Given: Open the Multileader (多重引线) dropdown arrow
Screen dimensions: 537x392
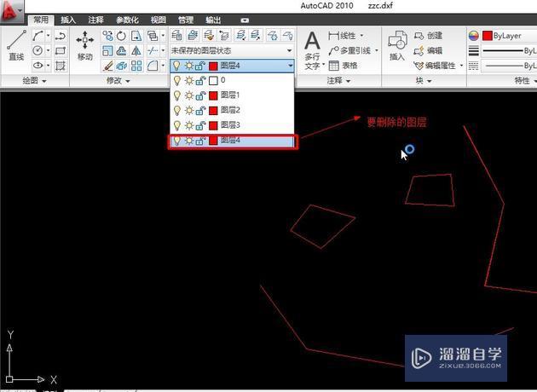Looking at the screenshot, I should (377, 50).
